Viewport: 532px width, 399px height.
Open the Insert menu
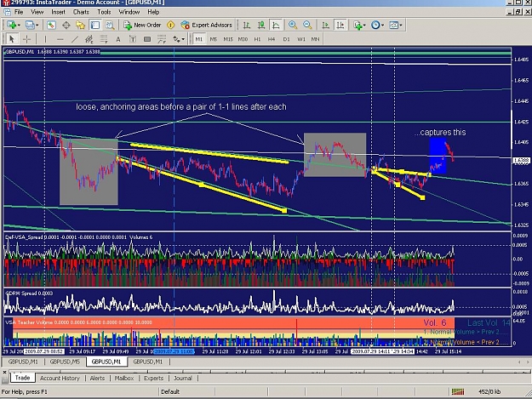coord(59,12)
